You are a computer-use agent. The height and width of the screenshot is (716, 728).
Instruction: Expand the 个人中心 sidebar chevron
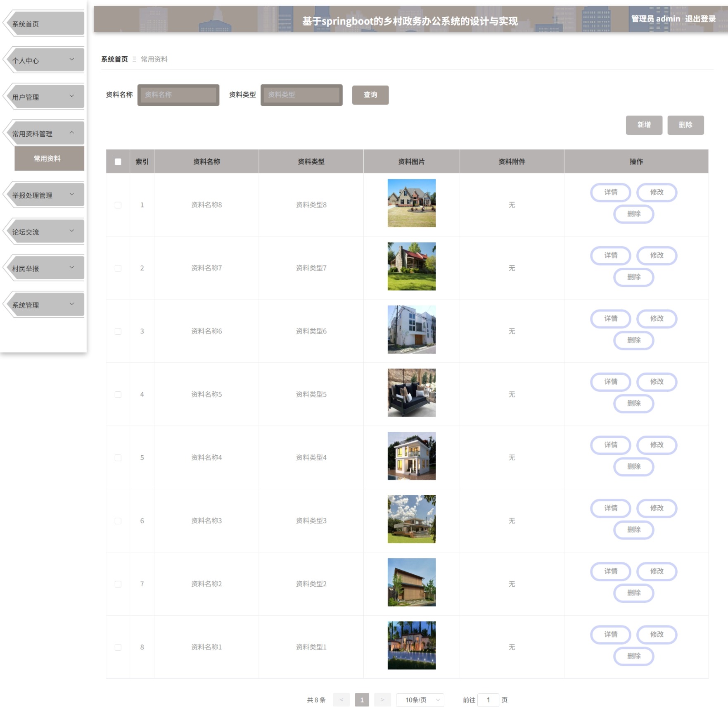click(x=72, y=59)
